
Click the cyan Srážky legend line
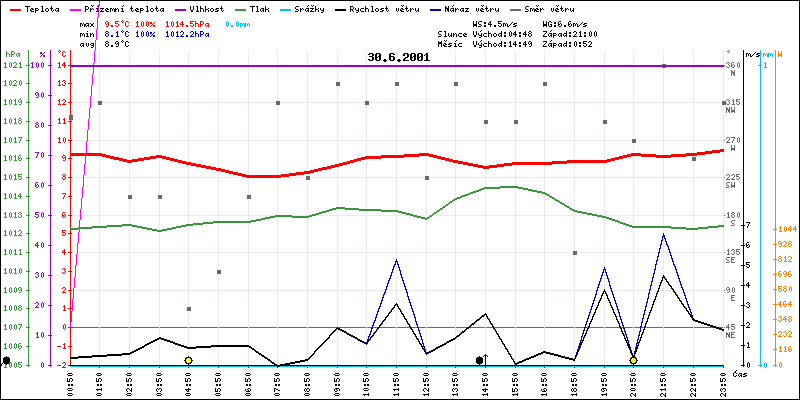click(317, 8)
